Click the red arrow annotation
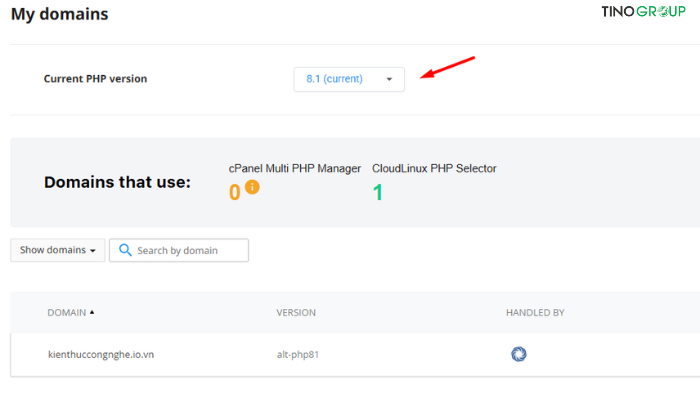The width and height of the screenshot is (700, 400). click(446, 69)
